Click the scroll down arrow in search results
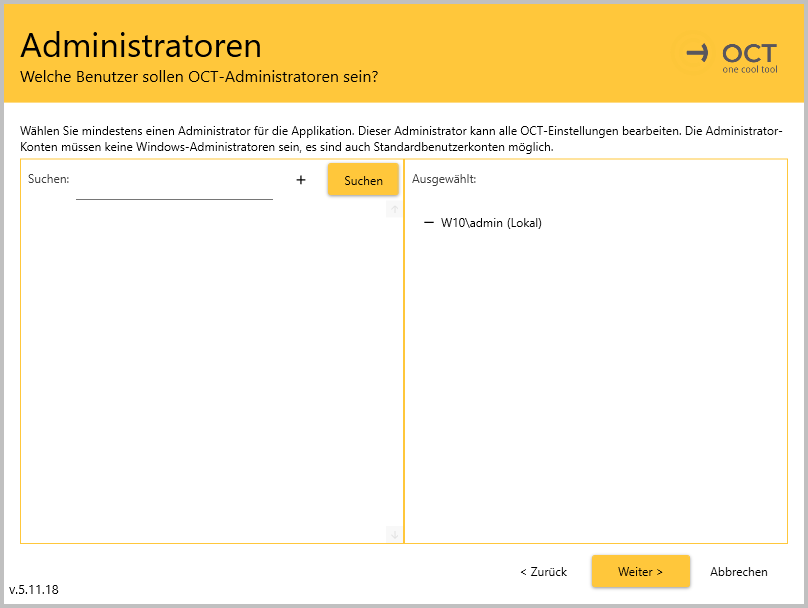Viewport: 808px width, 608px height. pos(394,534)
